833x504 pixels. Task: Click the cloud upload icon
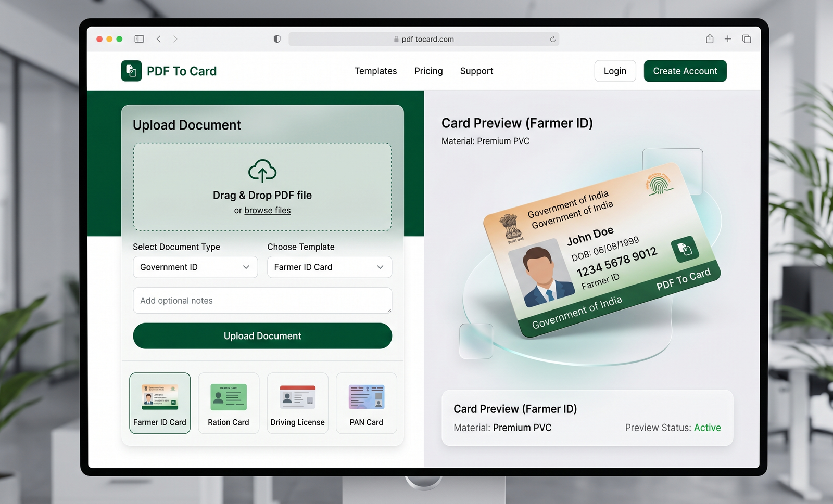click(262, 171)
